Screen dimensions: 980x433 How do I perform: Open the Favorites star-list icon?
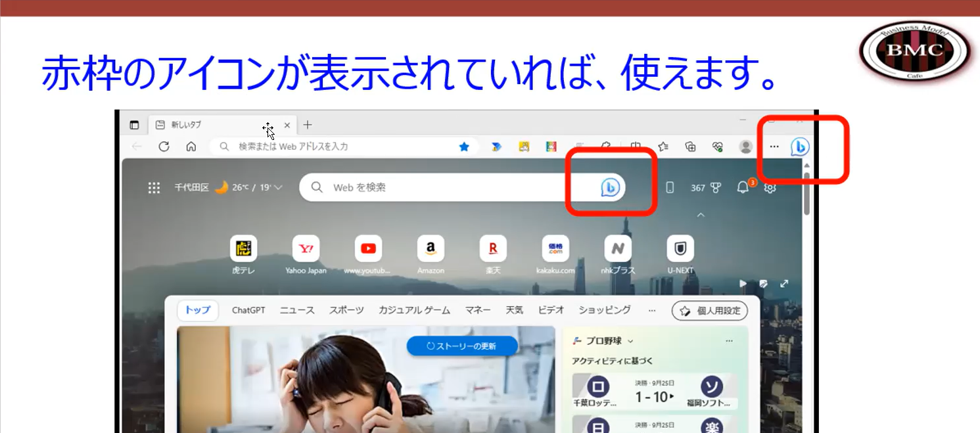point(663,147)
